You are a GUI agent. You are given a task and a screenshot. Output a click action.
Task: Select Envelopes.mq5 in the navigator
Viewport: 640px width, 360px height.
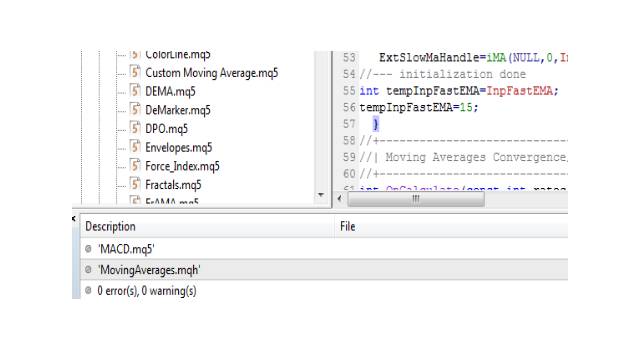[x=179, y=148]
